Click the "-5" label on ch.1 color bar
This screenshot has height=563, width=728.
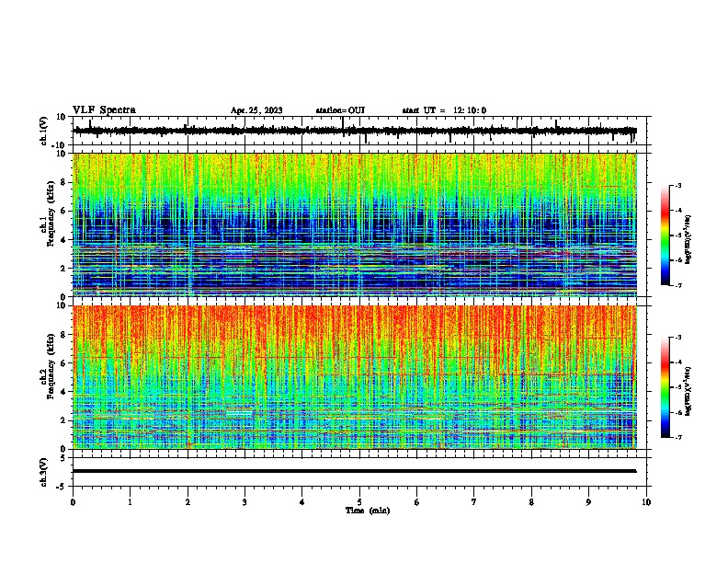(x=677, y=236)
